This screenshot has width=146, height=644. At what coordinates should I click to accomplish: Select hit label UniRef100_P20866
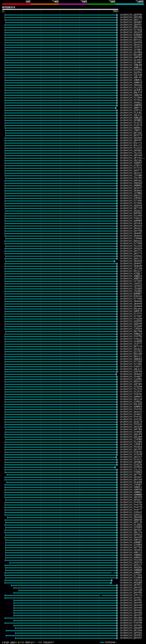131,578
